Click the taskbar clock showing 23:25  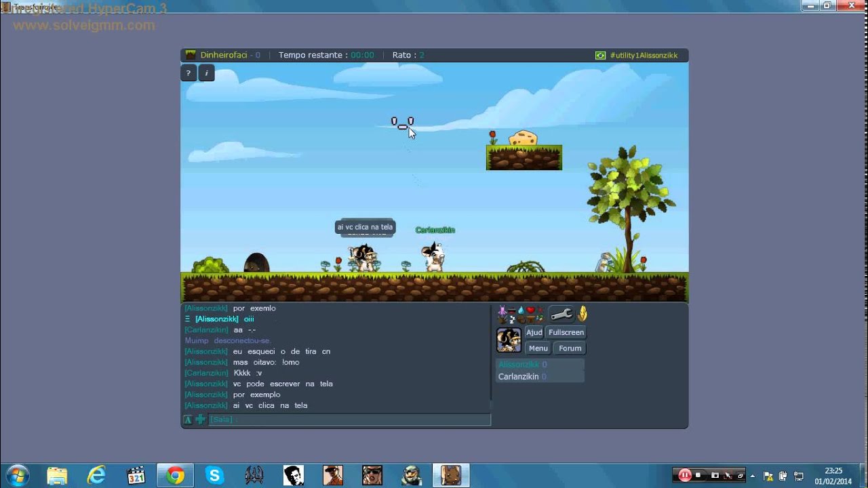click(x=833, y=476)
